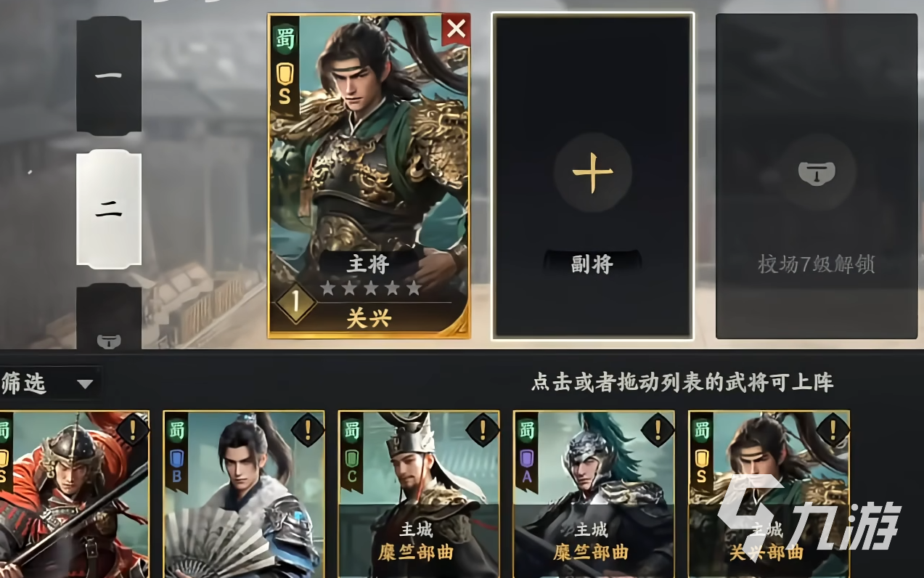This screenshot has height=578, width=924.
Task: Click the 主将 label on 关兴 card
Action: [x=369, y=264]
